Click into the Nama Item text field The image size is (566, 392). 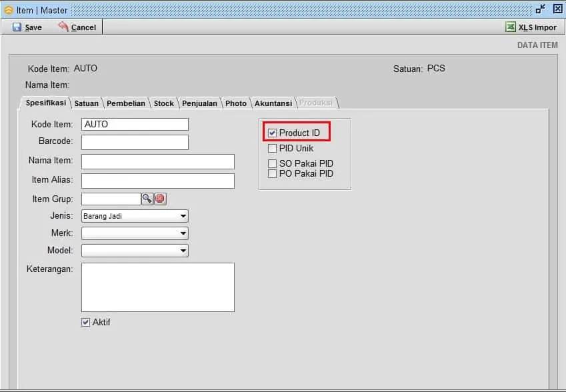tap(158, 162)
